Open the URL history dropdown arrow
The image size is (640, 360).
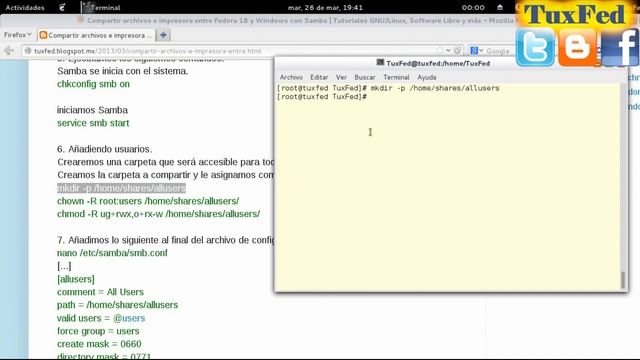448,51
